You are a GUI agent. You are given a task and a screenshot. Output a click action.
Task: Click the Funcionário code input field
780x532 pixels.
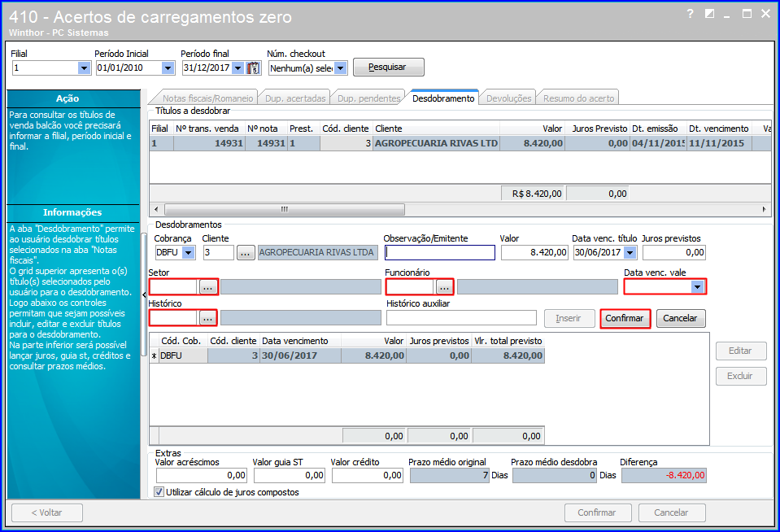[x=411, y=287]
